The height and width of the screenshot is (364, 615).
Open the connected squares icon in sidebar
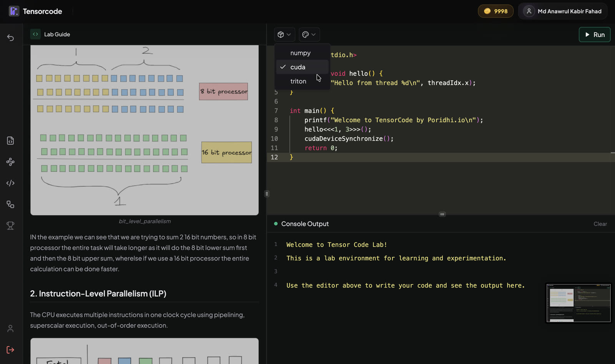10,204
